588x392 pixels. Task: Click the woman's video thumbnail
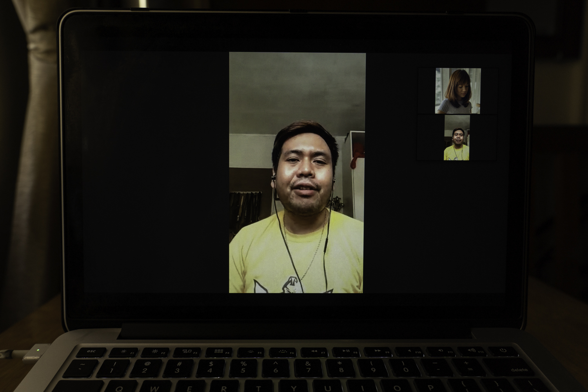pyautogui.click(x=458, y=91)
